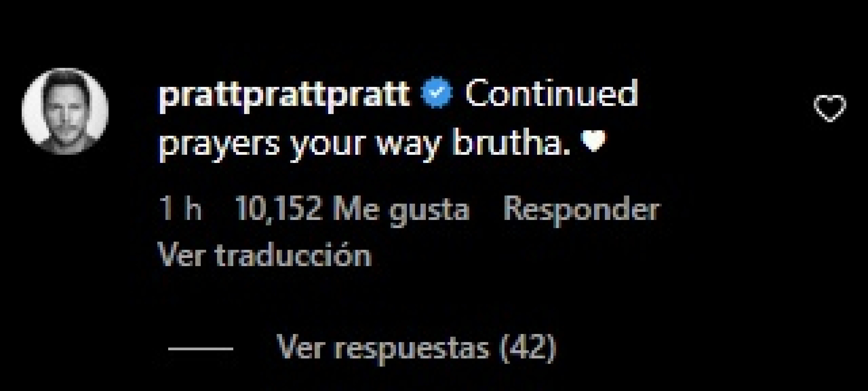Open the prattprattpratt username link

coord(285,94)
